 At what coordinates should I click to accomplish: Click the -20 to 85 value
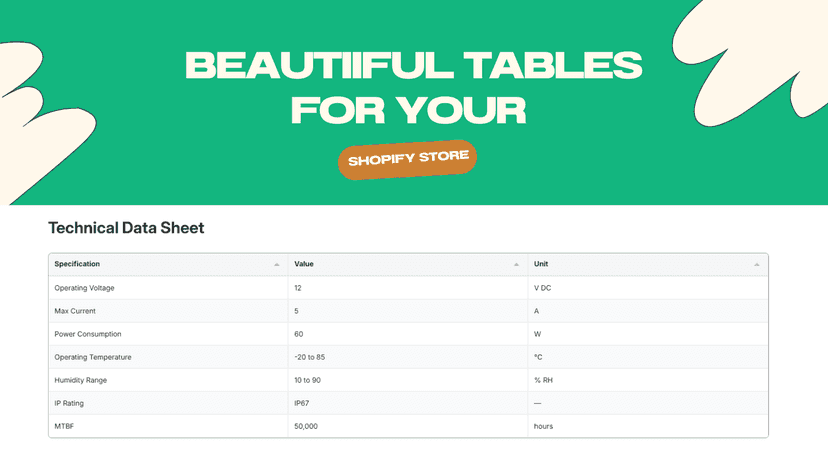click(309, 357)
